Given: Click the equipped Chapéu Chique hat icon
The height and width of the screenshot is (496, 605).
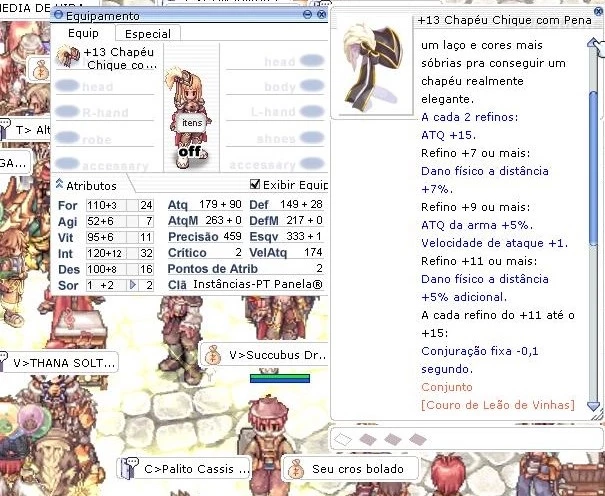Looking at the screenshot, I should pos(68,56).
